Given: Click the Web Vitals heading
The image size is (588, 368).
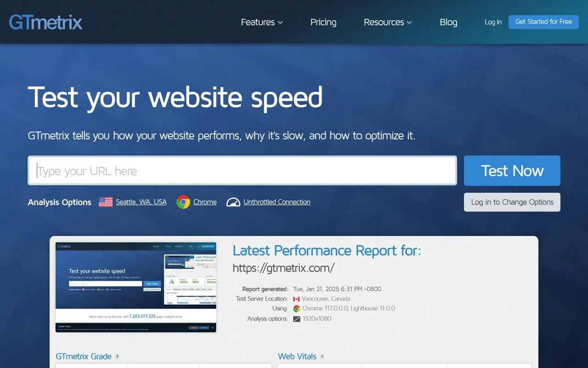Looking at the screenshot, I should point(297,356).
